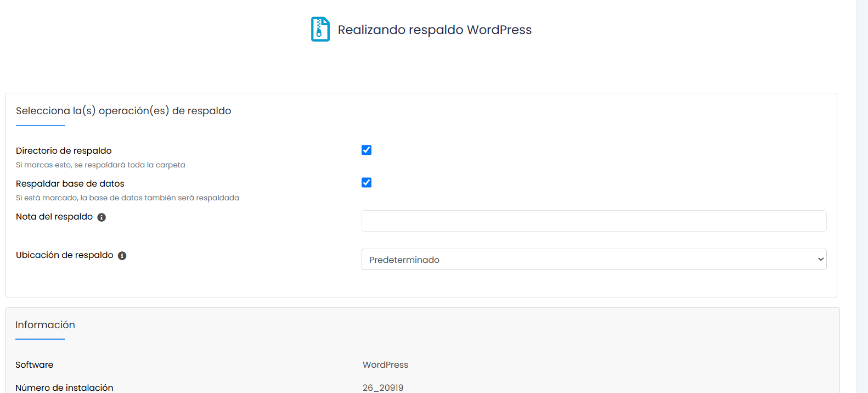This screenshot has height=393, width=868.
Task: Click the hint about backing up whole folder
Action: pyautogui.click(x=100, y=165)
